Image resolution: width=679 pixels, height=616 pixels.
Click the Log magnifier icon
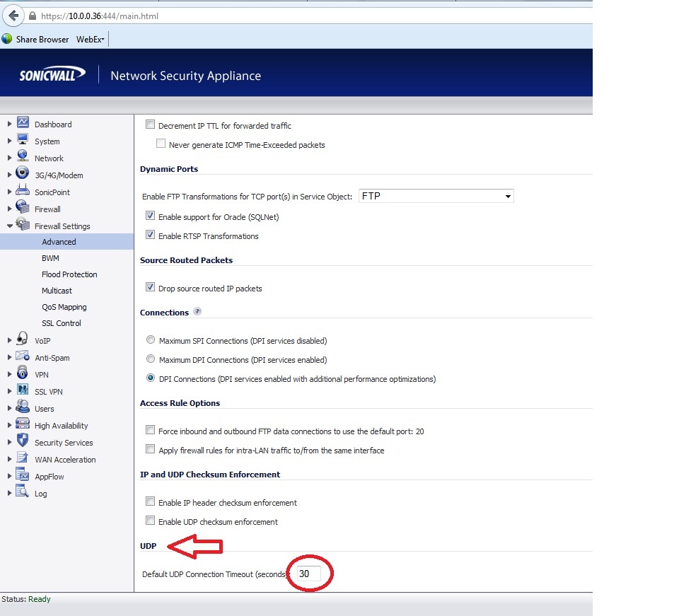pyautogui.click(x=23, y=492)
